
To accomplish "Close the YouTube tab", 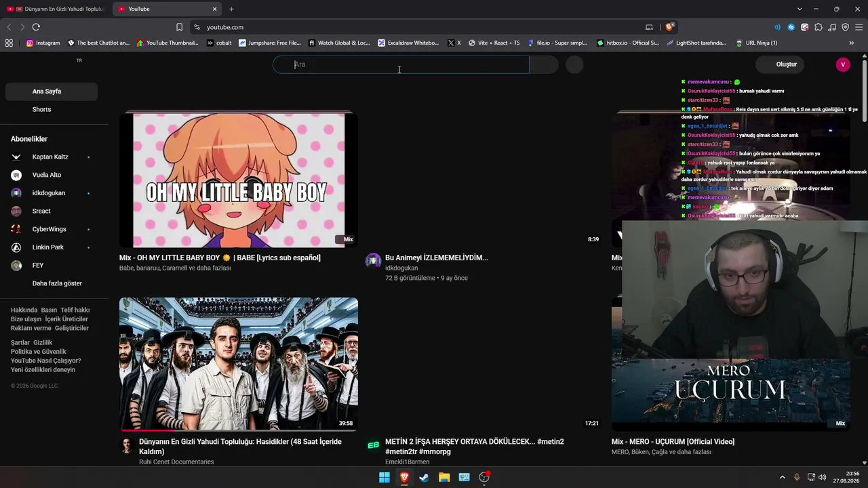I will tap(214, 9).
